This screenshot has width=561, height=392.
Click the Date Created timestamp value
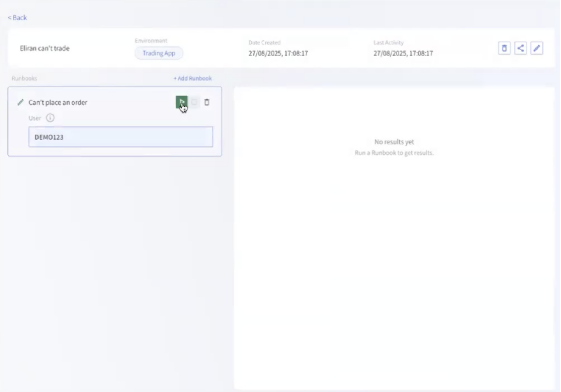coord(278,53)
